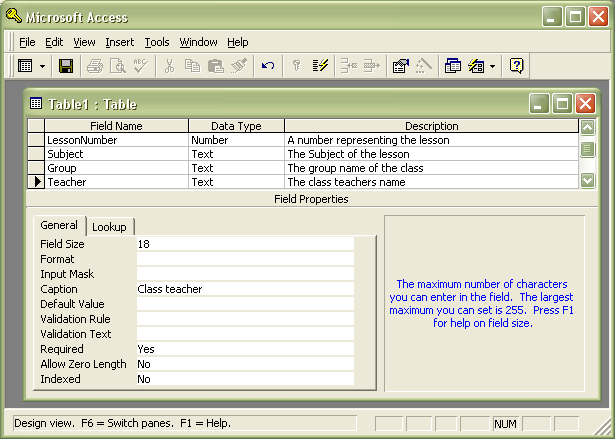Click the View datasheet toolbar icon
The height and width of the screenshot is (439, 615).
(25, 66)
